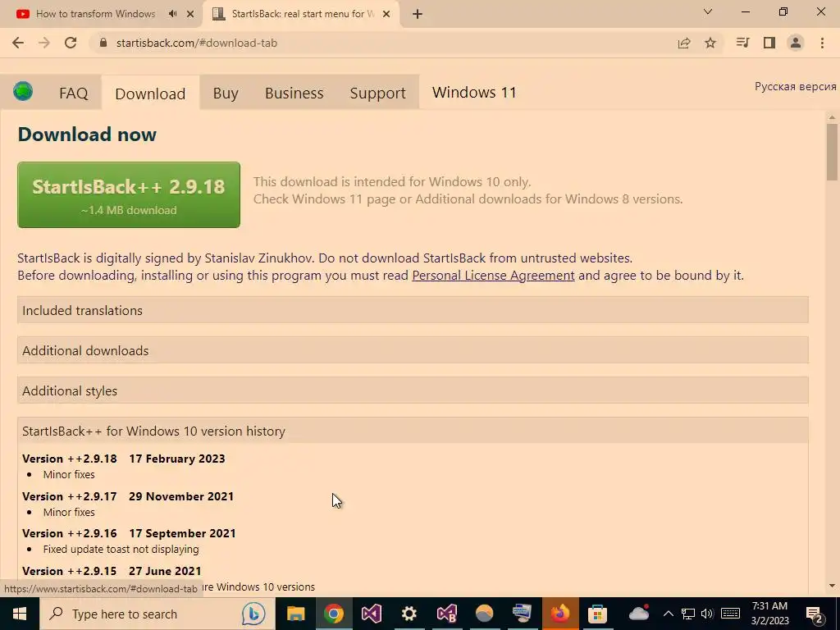Screen dimensions: 840x630
Task: Click the page vertical scrollbar thumb
Action: point(832,152)
